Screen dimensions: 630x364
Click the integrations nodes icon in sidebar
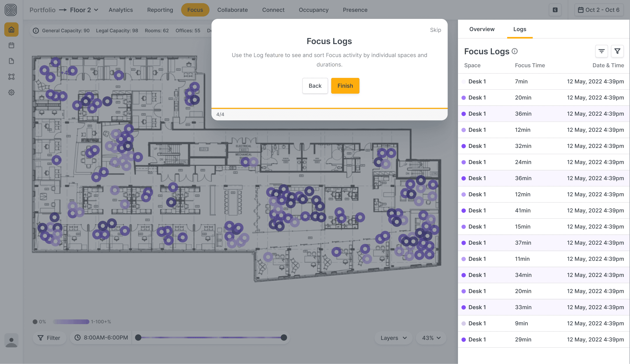(11, 77)
